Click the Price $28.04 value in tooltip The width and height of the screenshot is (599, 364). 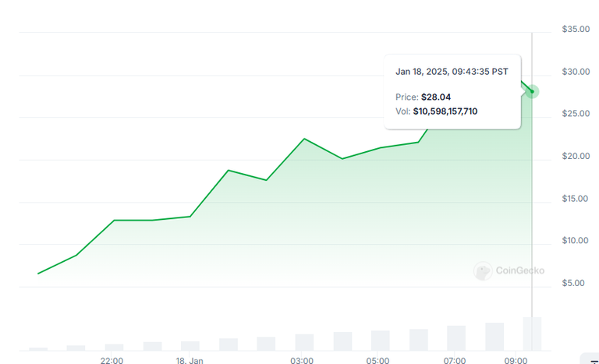pyautogui.click(x=436, y=97)
